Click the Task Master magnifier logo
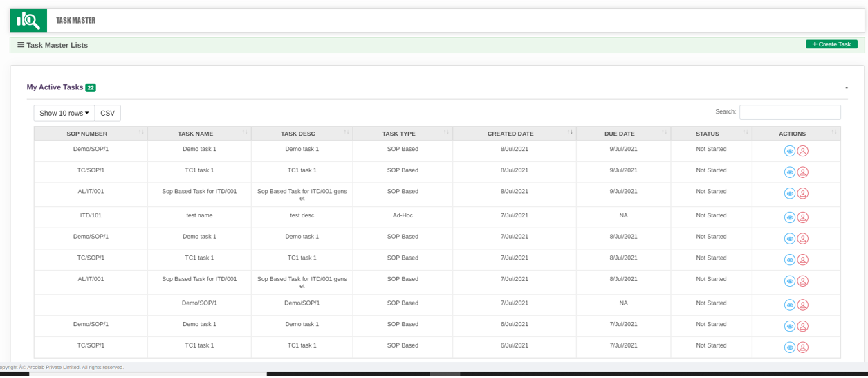Image resolution: width=868 pixels, height=378 pixels. coord(28,21)
